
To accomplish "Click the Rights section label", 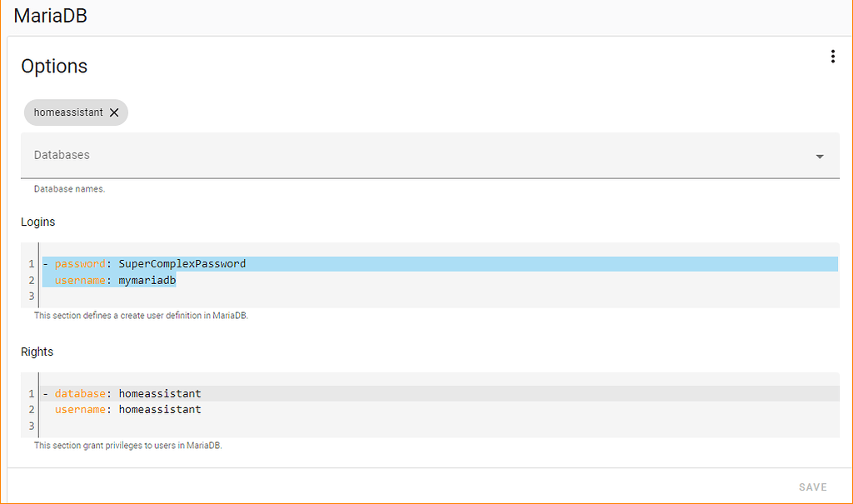I will click(x=37, y=352).
